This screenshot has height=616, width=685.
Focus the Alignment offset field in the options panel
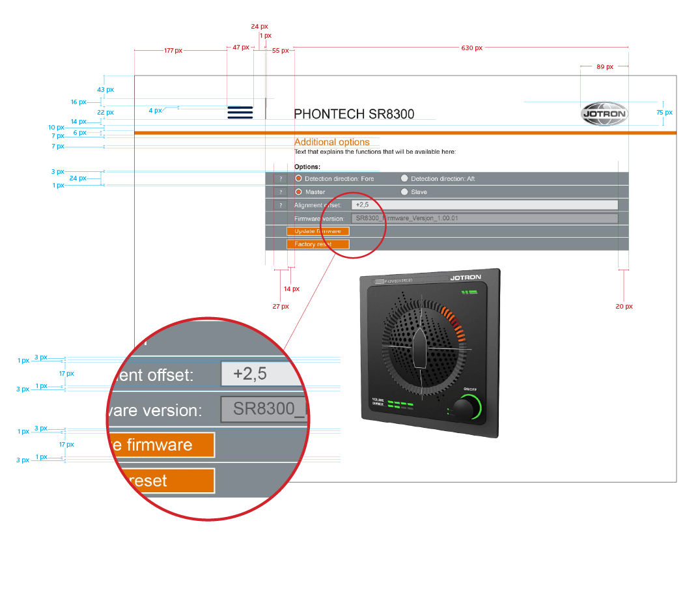point(484,205)
